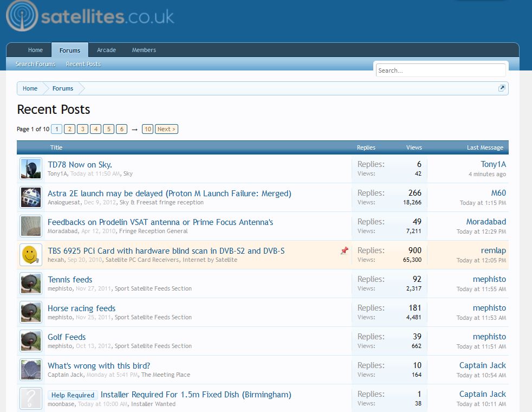Click author 'moonbase' under Installer Required thread
This screenshot has width=532, height=412.
point(61,404)
